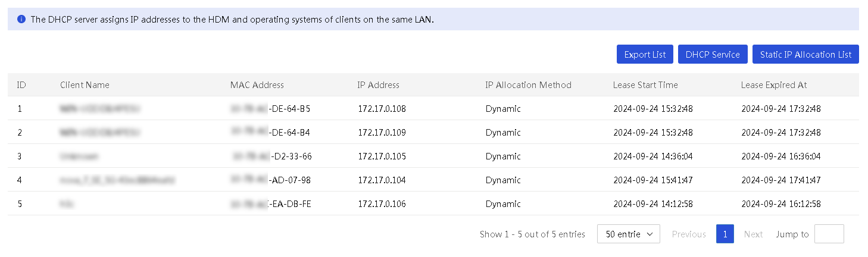This screenshot has width=868, height=257.
Task: Click the blue info icon in banner
Action: tap(21, 19)
